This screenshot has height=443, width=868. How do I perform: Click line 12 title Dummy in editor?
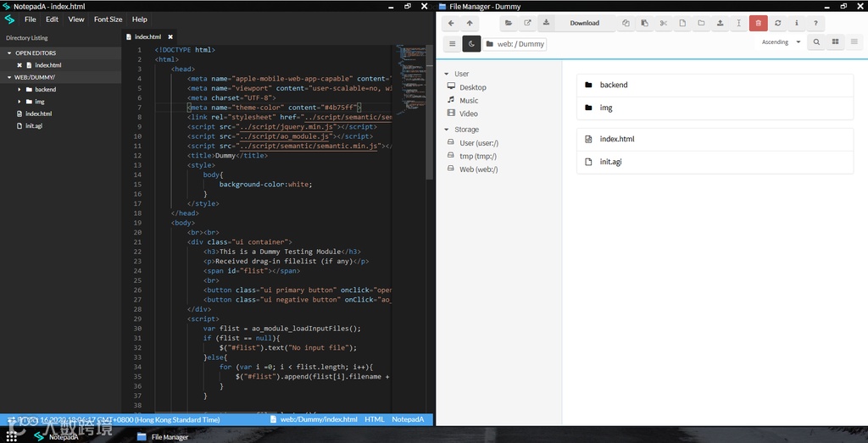click(225, 156)
